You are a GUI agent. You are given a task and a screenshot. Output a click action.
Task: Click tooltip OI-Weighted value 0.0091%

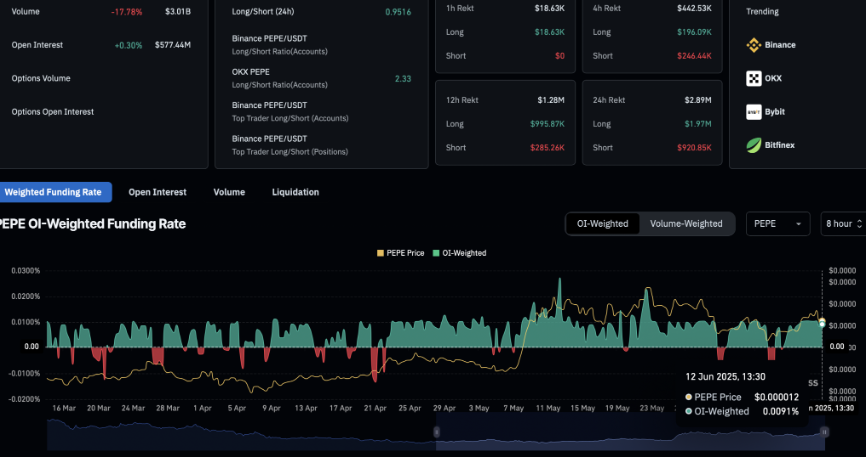(x=780, y=411)
